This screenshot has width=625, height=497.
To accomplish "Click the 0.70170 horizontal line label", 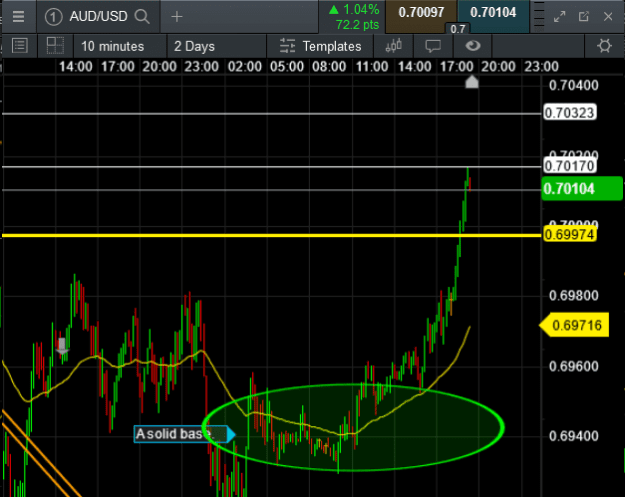I will pos(569,166).
